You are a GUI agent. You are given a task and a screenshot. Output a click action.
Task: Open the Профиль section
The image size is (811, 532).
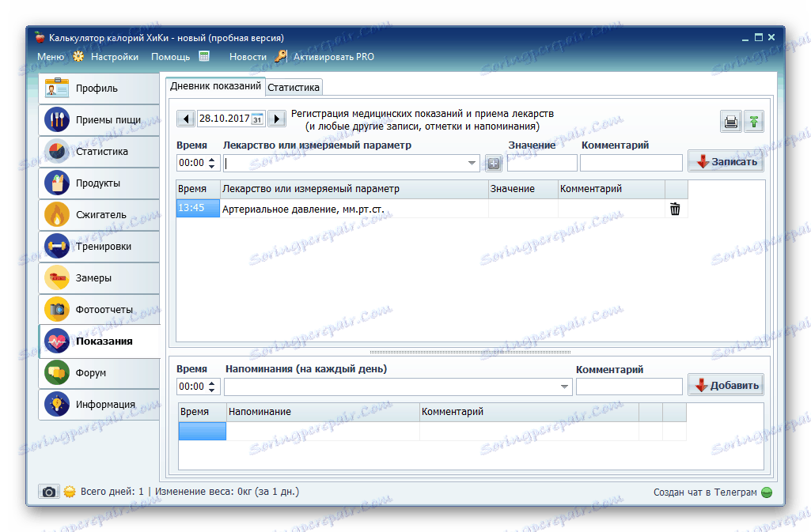coord(99,89)
